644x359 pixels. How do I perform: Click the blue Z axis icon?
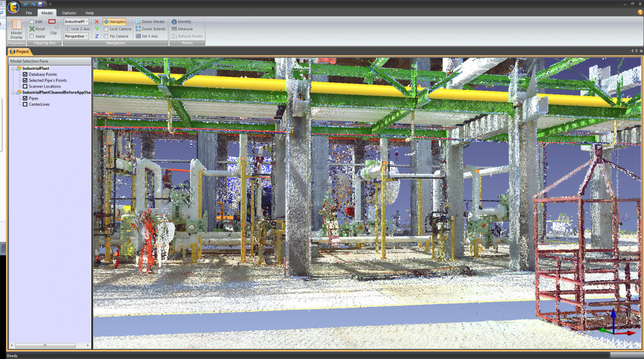tap(97, 36)
